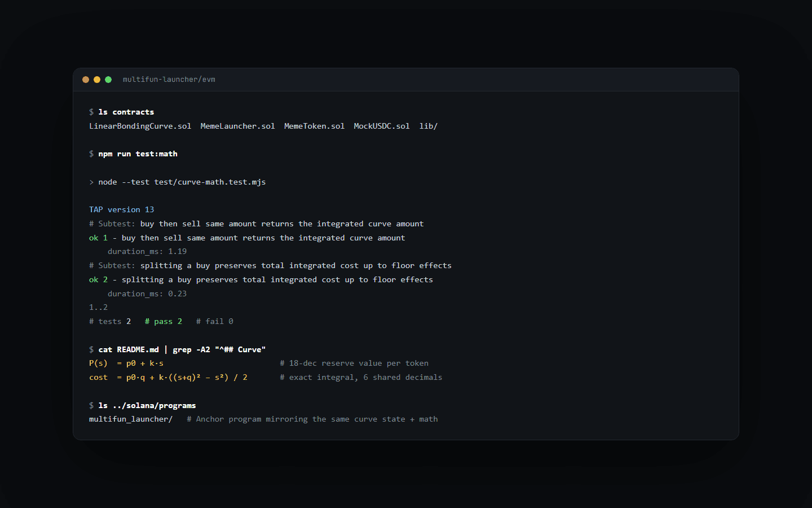
Task: Click '# exact integral, 6 shared decimals' comment
Action: (361, 377)
